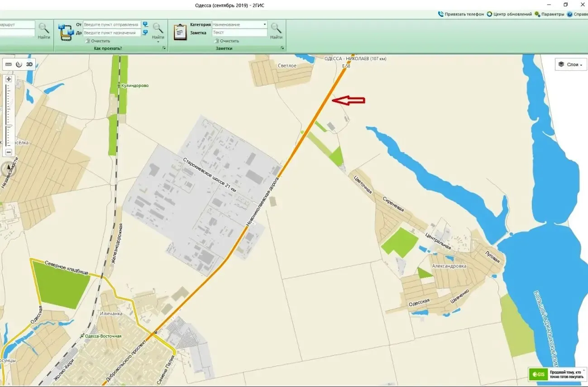This screenshot has height=387, width=588.
Task: Click the notes clipboard icon
Action: coord(180,32)
